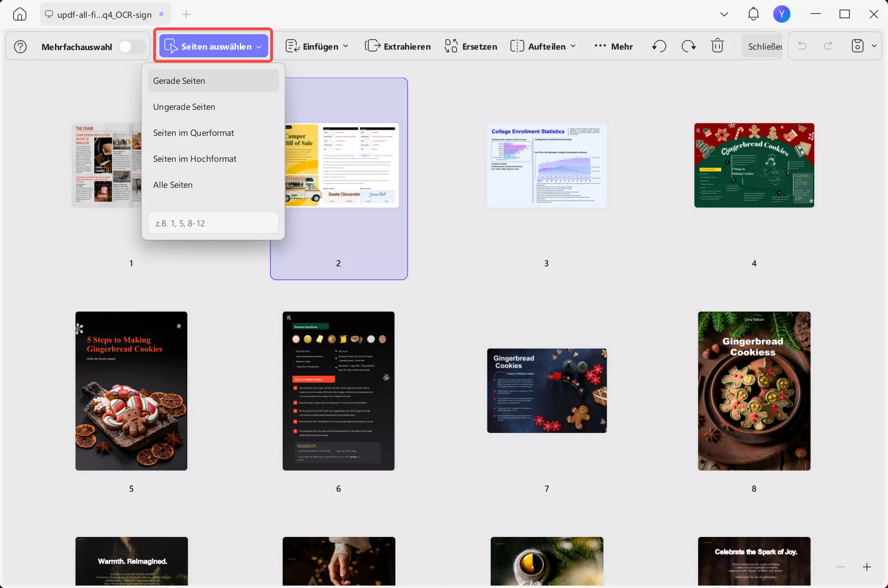Image resolution: width=888 pixels, height=588 pixels.
Task: Click the save document icon
Action: (x=858, y=46)
